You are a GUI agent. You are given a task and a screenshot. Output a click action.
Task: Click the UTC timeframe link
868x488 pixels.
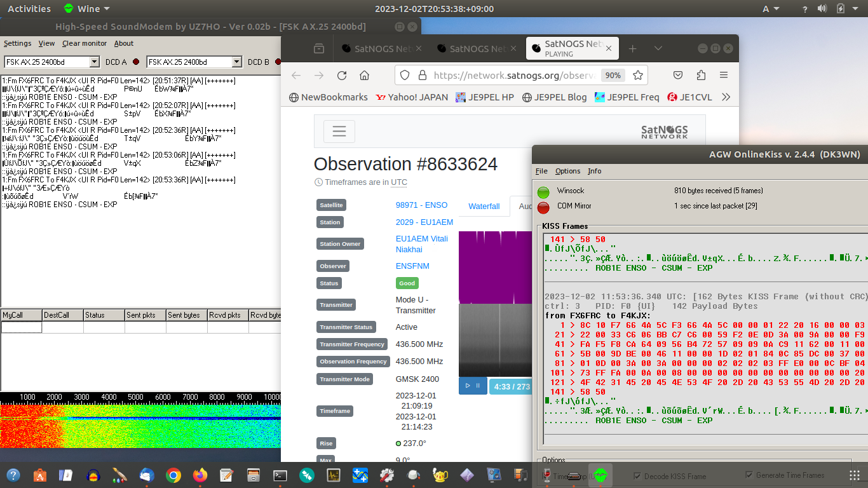399,182
